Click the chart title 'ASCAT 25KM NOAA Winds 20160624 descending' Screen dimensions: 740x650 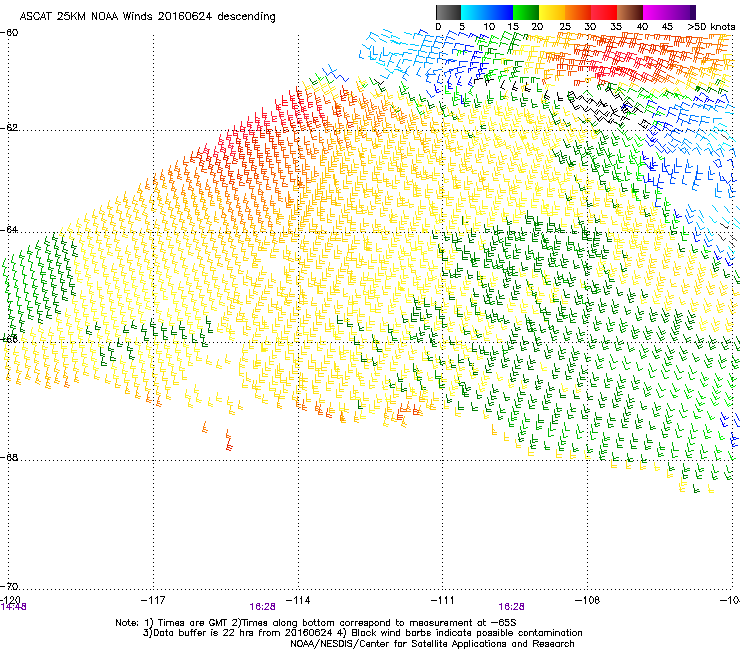click(x=147, y=17)
